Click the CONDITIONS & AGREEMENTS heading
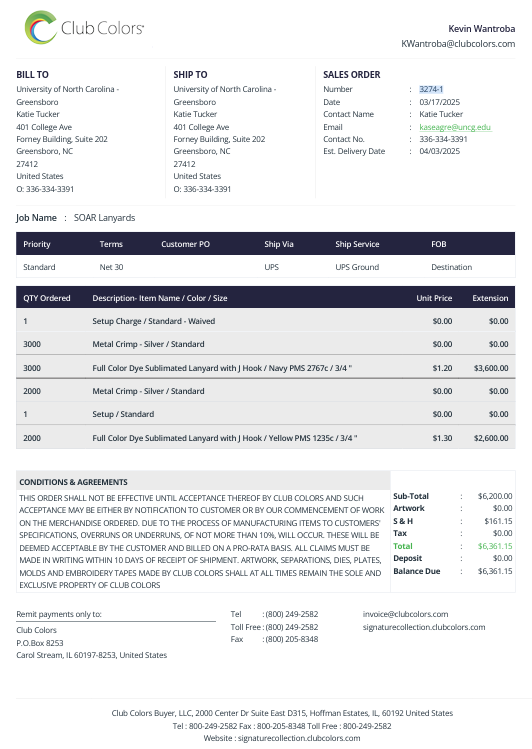The height and width of the screenshot is (749, 532). pos(74,482)
